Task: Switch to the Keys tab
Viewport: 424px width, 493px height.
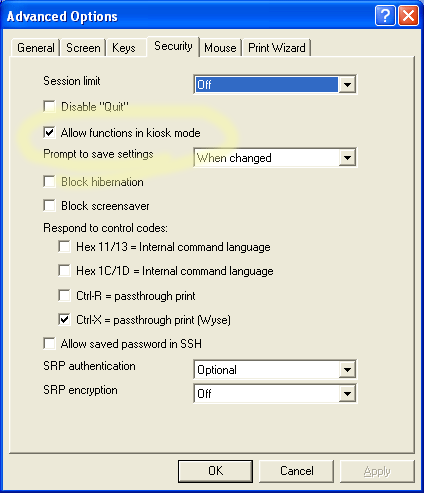Action: click(x=124, y=48)
